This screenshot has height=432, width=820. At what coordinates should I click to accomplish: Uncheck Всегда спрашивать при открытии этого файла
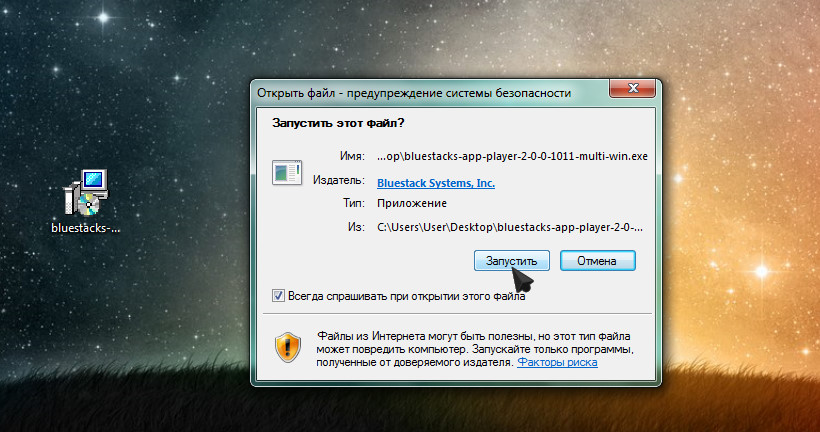[278, 296]
